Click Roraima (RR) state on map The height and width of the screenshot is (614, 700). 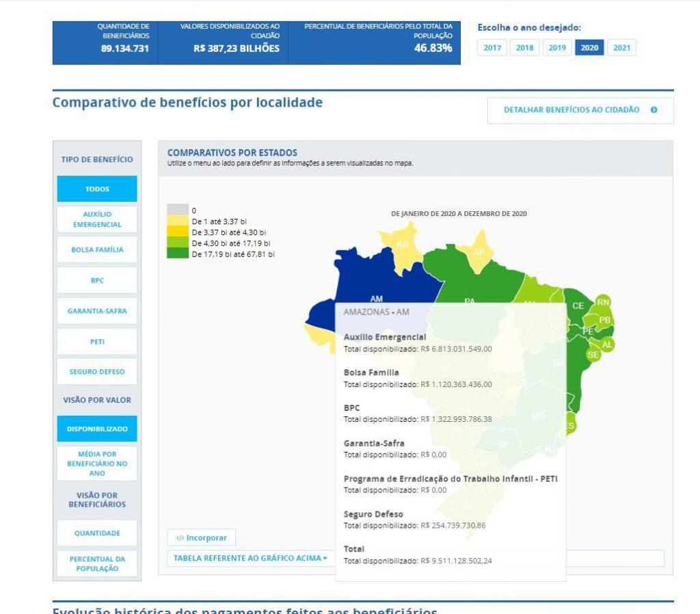coord(403,245)
